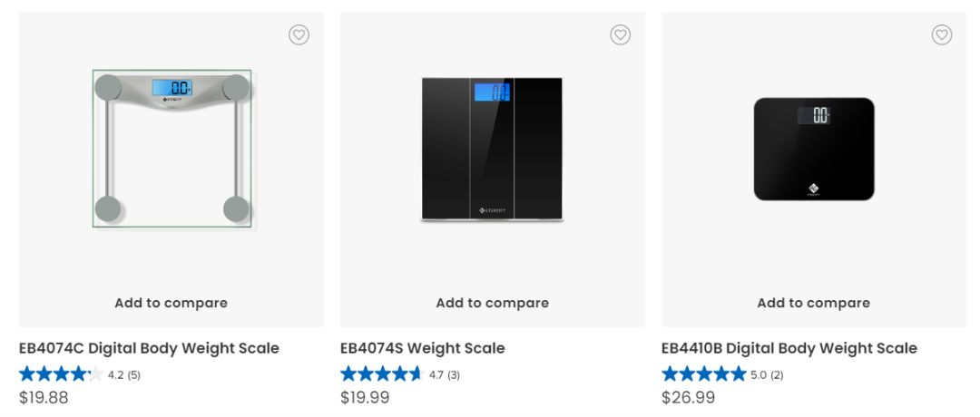980x417 pixels.
Task: Open the EB4410B Digital Body Weight Scale link
Action: tap(789, 348)
